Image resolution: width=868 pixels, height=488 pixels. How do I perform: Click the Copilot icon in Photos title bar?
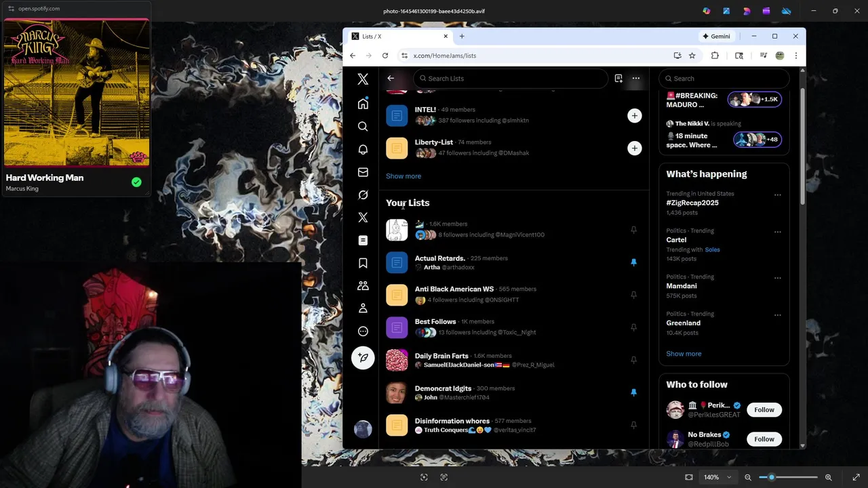tap(707, 11)
